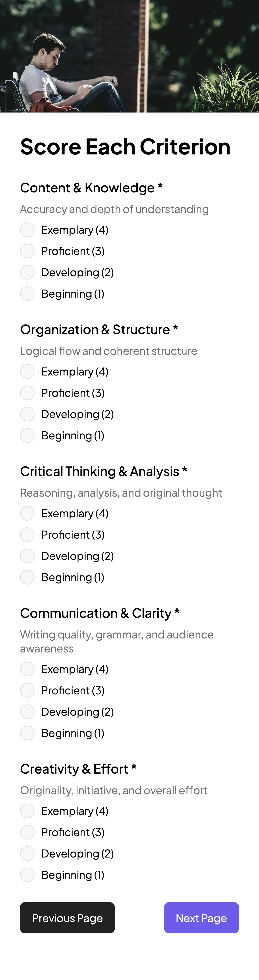
Task: Select Developing (2) for Communication & Clarity
Action: 27,712
